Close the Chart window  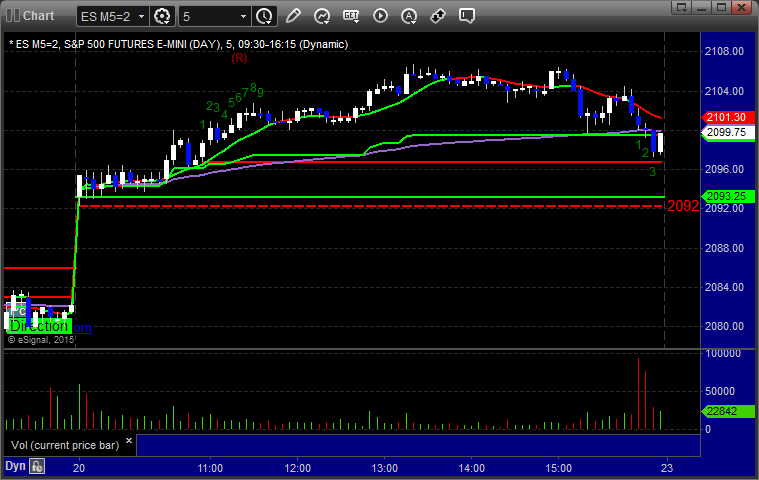742,7
